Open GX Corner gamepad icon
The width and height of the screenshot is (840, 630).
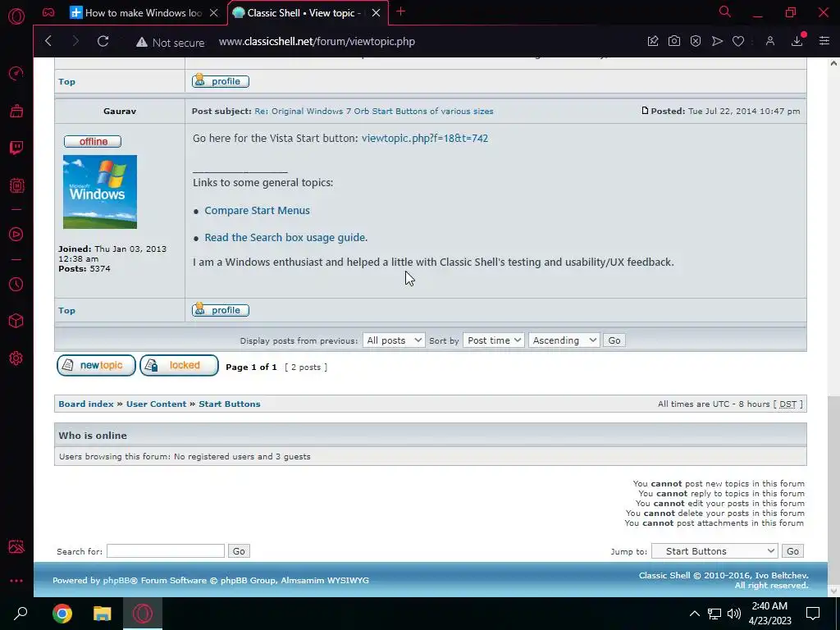[x=48, y=13]
